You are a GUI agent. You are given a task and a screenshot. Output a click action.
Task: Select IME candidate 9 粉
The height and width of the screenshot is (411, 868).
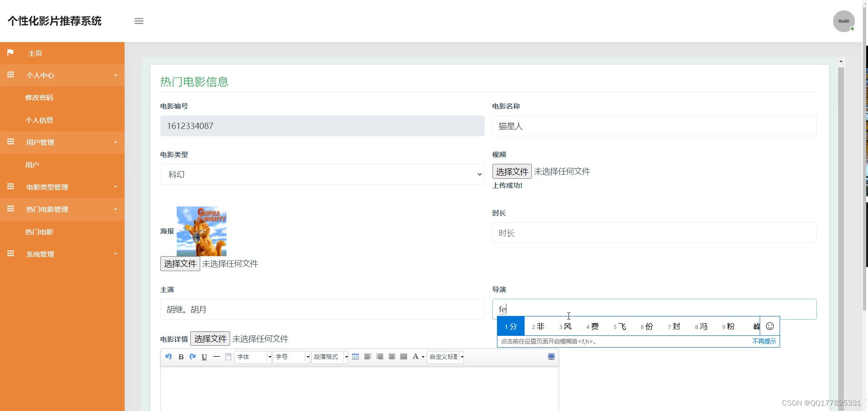point(728,326)
